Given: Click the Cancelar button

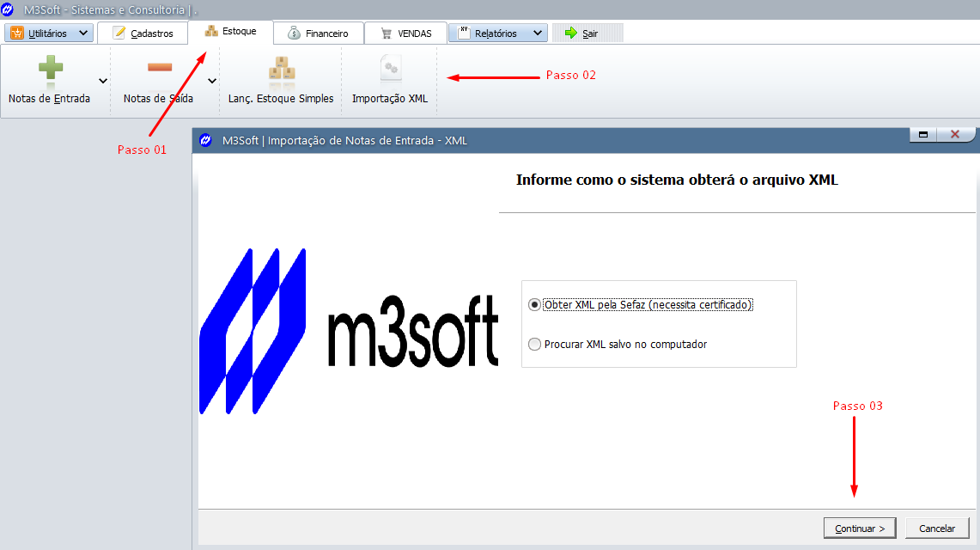Looking at the screenshot, I should tap(937, 529).
